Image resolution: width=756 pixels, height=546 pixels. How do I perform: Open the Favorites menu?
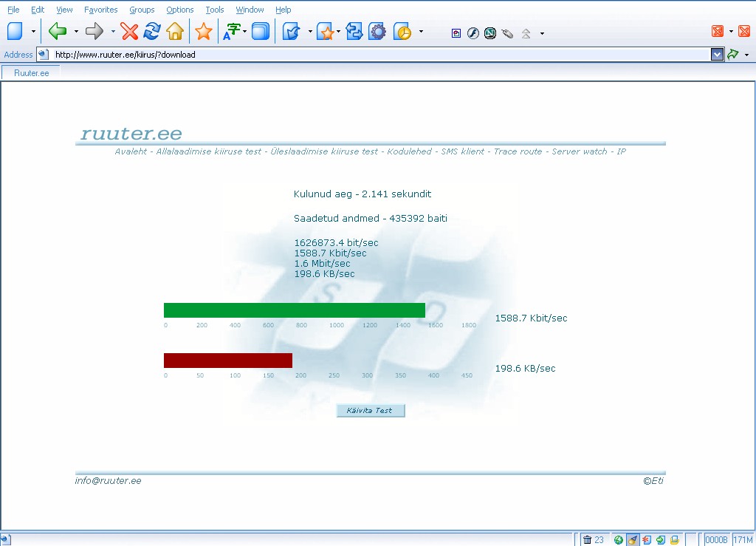coord(100,10)
